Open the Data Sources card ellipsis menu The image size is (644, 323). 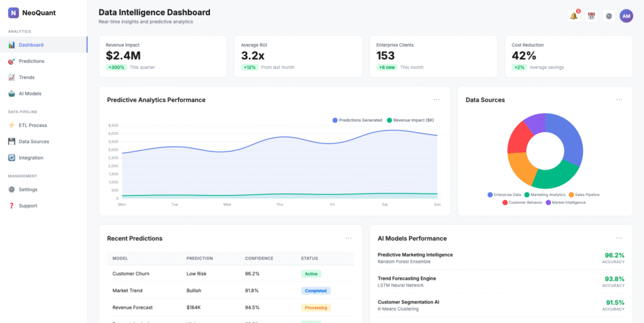pyautogui.click(x=619, y=99)
